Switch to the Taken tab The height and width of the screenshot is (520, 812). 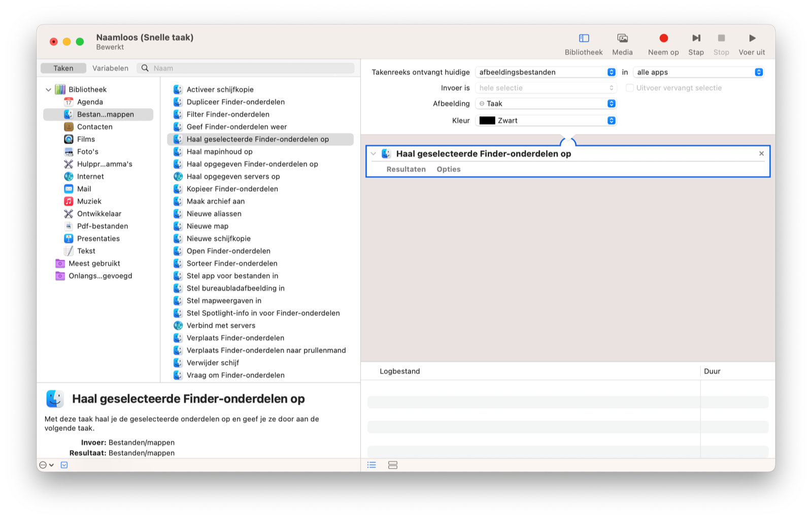tap(63, 68)
